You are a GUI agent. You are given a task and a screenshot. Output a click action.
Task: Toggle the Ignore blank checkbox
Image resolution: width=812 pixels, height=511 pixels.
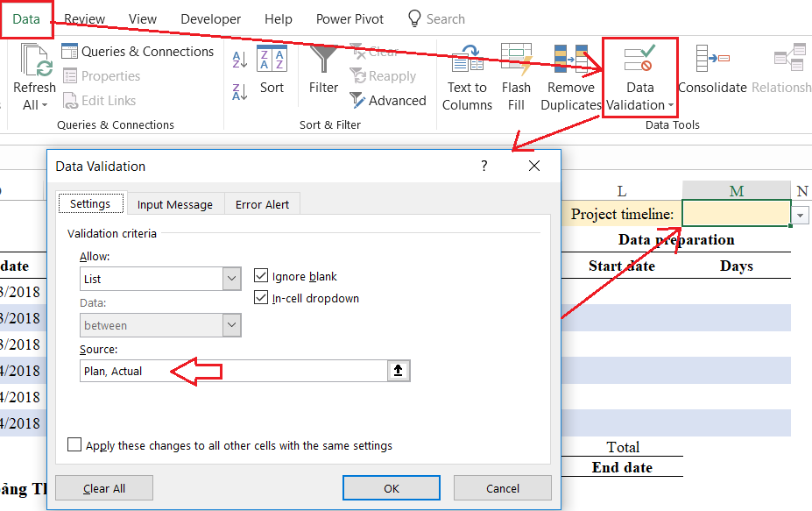[261, 276]
